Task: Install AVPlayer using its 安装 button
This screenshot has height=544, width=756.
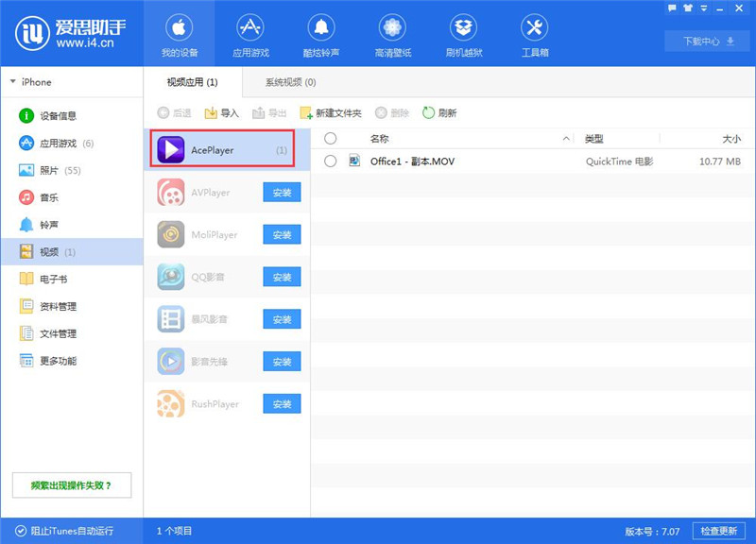Action: point(281,192)
